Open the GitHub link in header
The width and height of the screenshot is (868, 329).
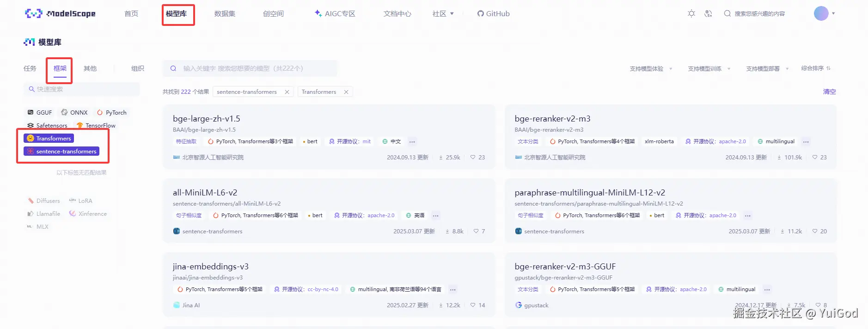(494, 13)
